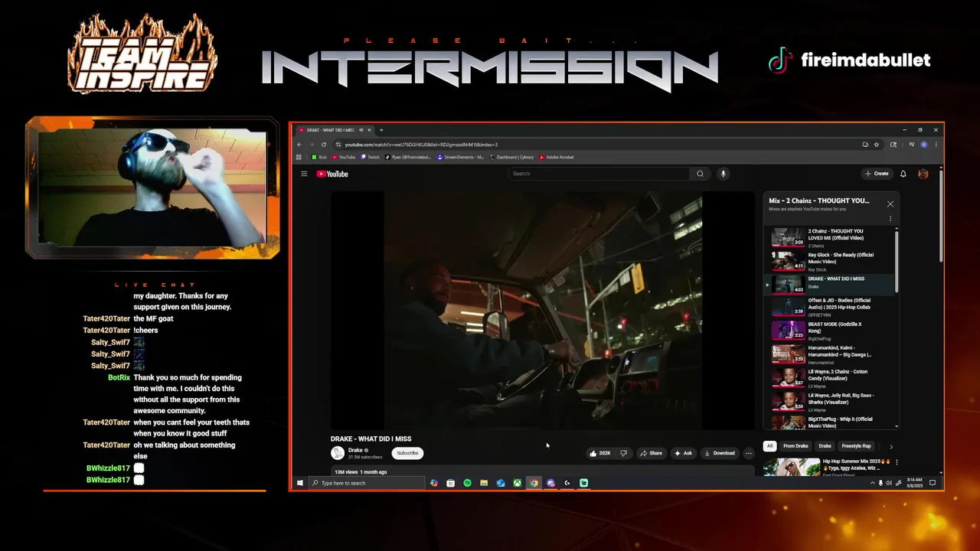980x551 pixels.
Task: Open the YouTube hamburger guide menu
Action: tap(304, 174)
